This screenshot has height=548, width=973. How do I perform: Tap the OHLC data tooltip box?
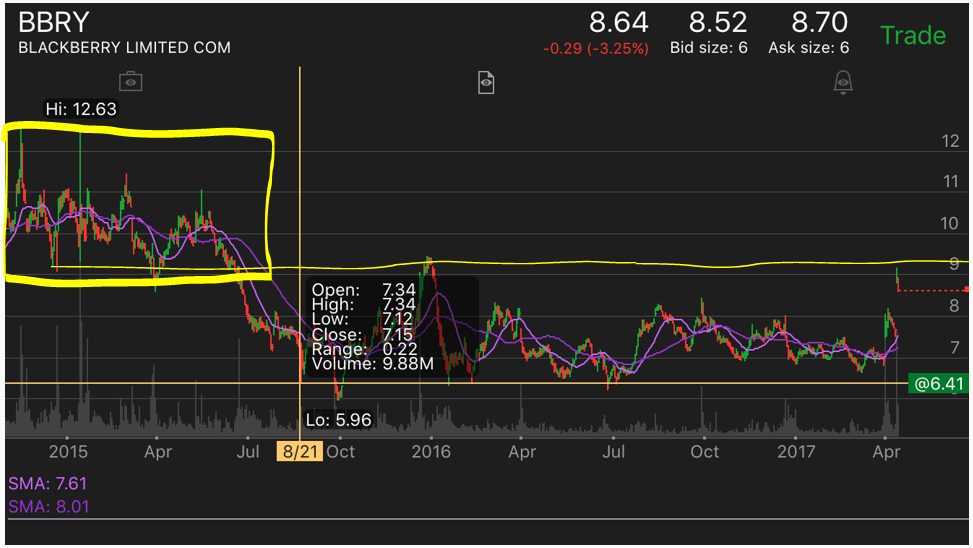tap(392, 326)
